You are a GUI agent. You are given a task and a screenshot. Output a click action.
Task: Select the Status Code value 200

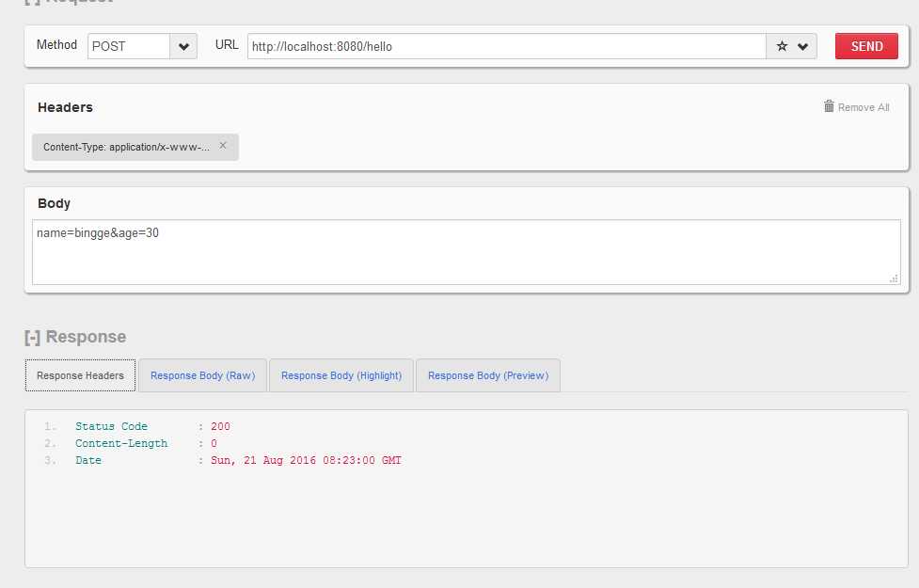click(x=220, y=426)
